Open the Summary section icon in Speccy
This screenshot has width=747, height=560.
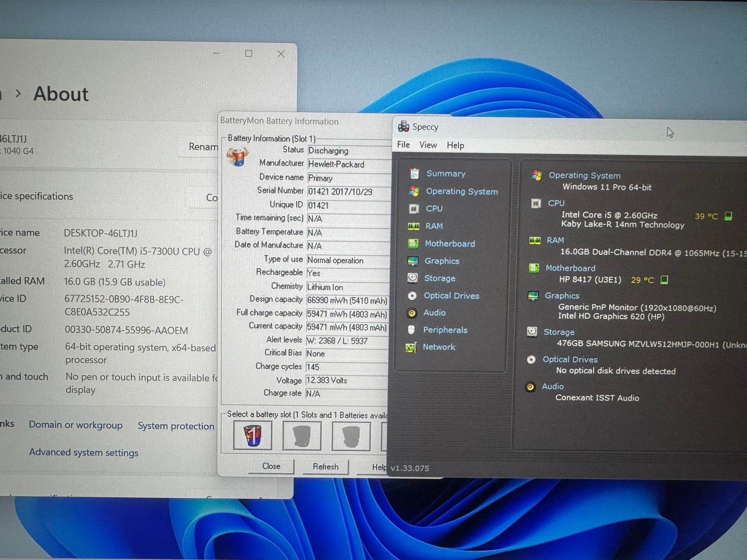coord(414,174)
